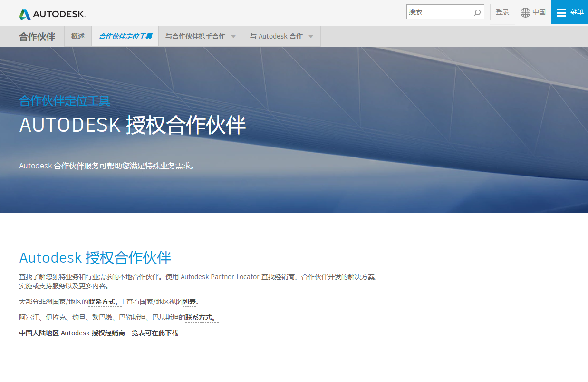Click the 登录 sign-in link

pyautogui.click(x=502, y=12)
